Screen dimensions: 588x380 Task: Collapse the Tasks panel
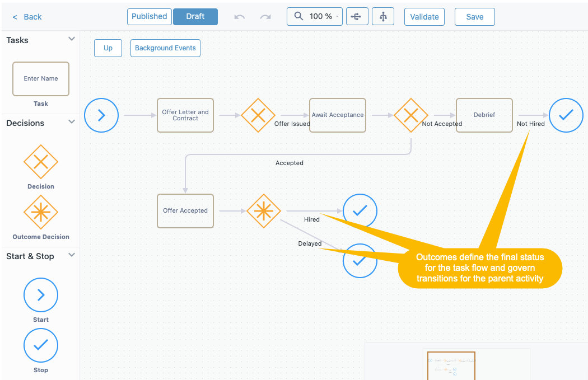71,39
